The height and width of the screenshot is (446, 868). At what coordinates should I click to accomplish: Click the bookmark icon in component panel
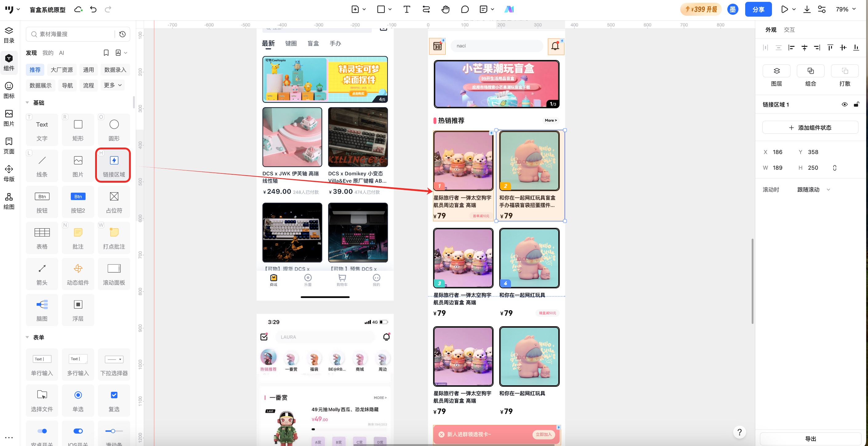coord(106,53)
